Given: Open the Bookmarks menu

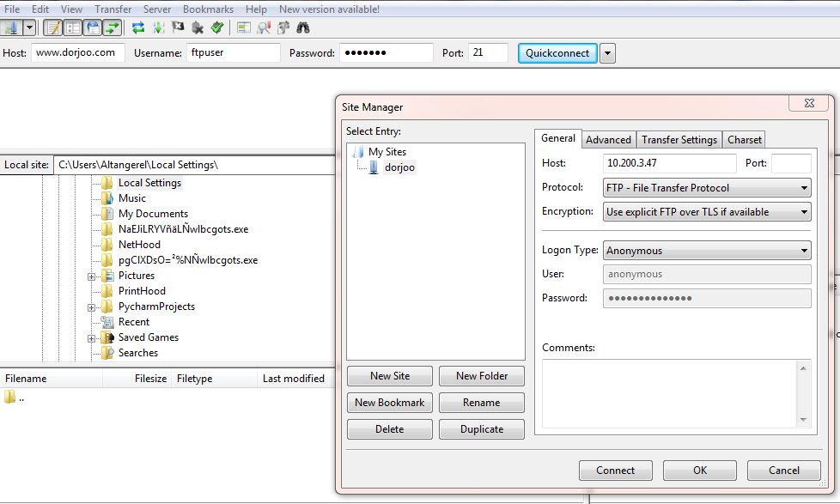Looking at the screenshot, I should pyautogui.click(x=208, y=9).
